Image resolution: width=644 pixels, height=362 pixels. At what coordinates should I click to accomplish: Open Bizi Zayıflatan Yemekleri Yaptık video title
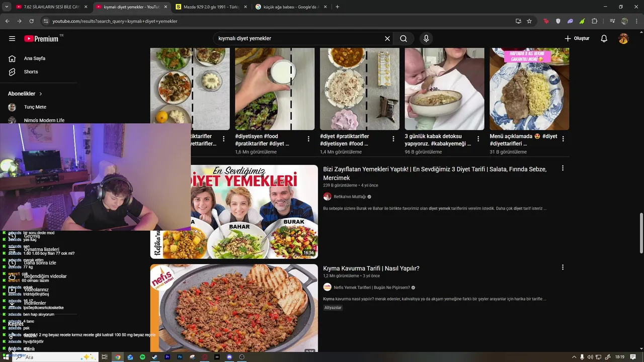pos(435,173)
